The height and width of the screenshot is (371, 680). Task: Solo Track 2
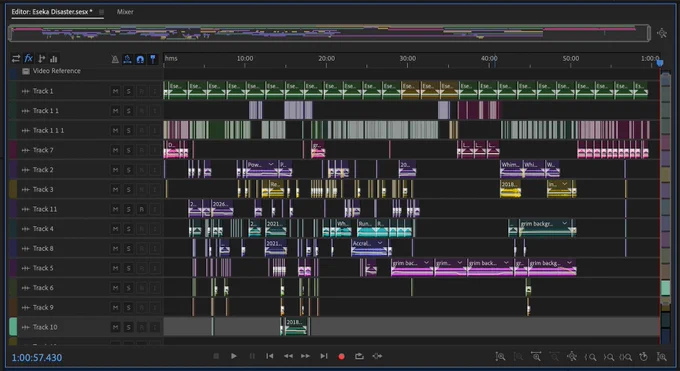(128, 170)
